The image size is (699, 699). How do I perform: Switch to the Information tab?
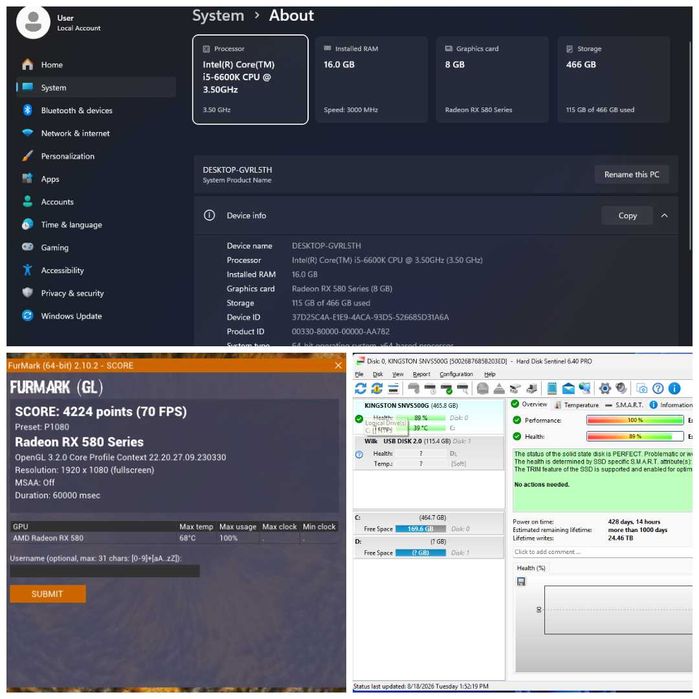671,405
